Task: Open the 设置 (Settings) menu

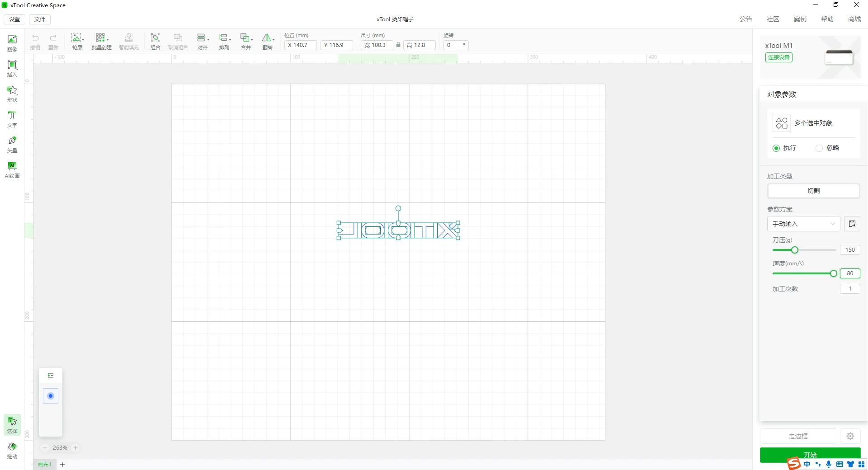Action: pos(14,19)
